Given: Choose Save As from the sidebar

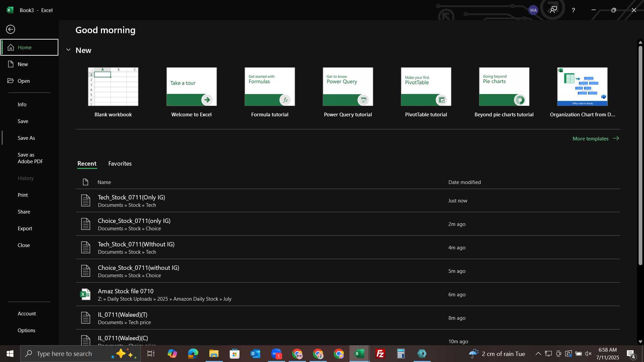Looking at the screenshot, I should [29, 138].
